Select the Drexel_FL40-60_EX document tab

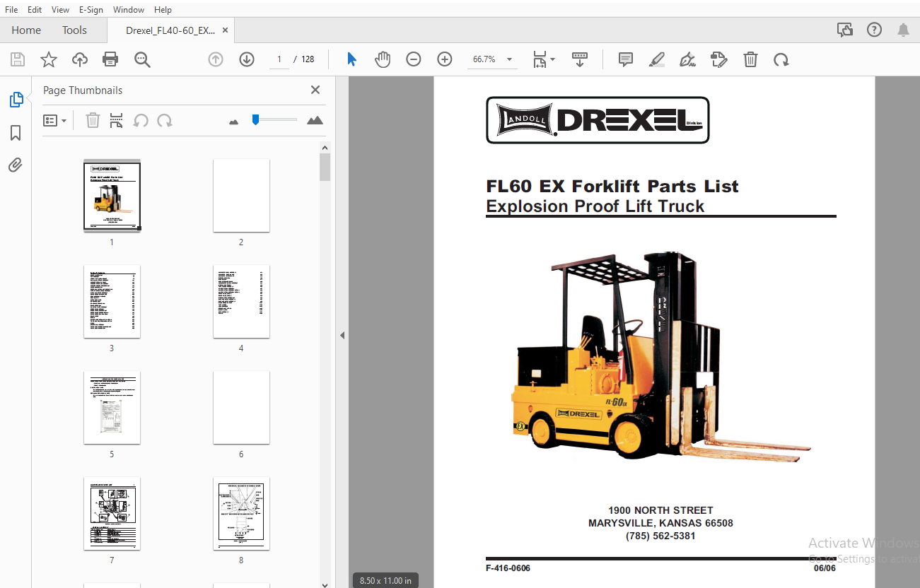pos(170,30)
